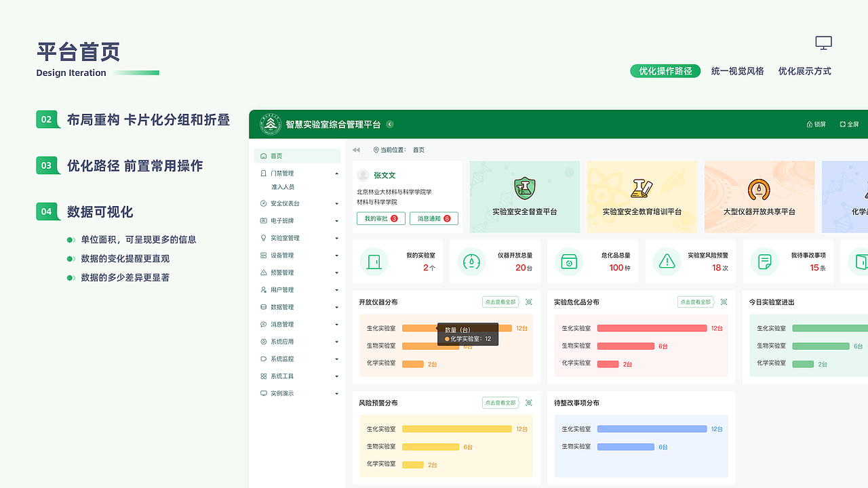The height and width of the screenshot is (488, 868).
Task: Collapse sidebar using arrow beside platform title
Action: [390, 124]
